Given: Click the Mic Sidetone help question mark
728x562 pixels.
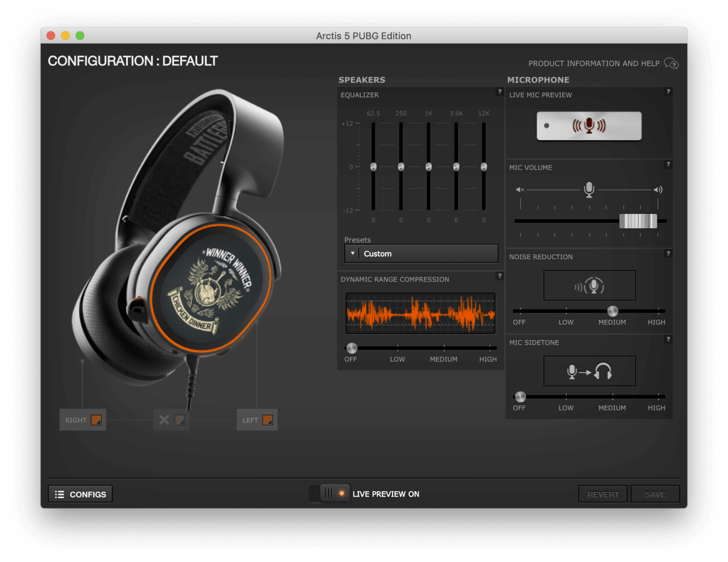Looking at the screenshot, I should coord(668,339).
